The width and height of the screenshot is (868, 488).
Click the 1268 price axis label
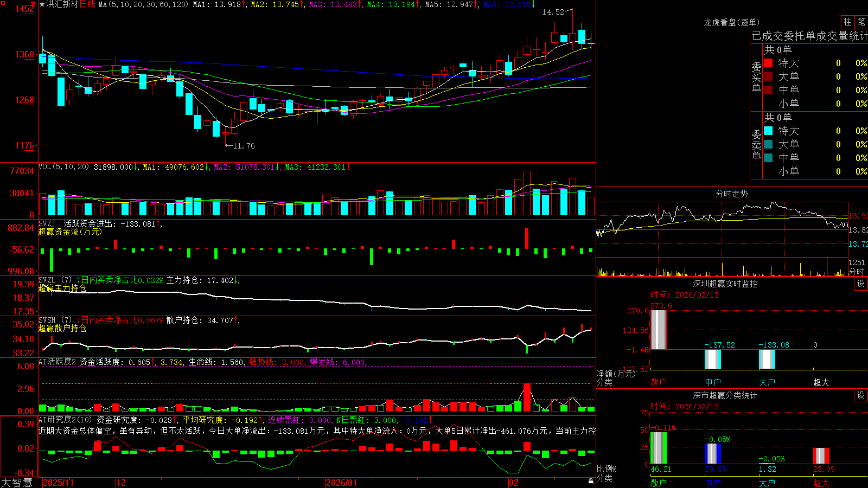pos(24,100)
